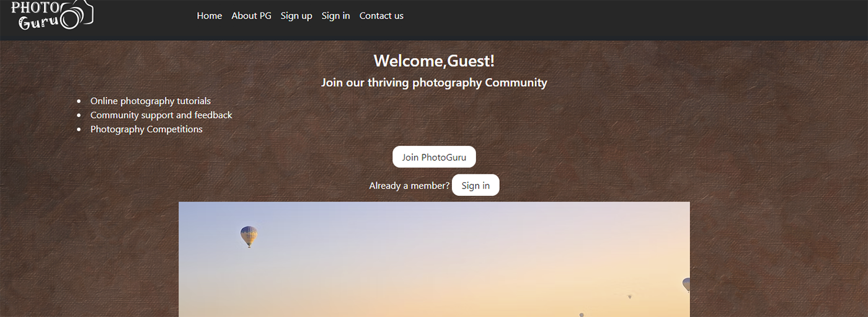This screenshot has width=868, height=317.
Task: Select Sign in from the navigation bar
Action: pos(335,16)
